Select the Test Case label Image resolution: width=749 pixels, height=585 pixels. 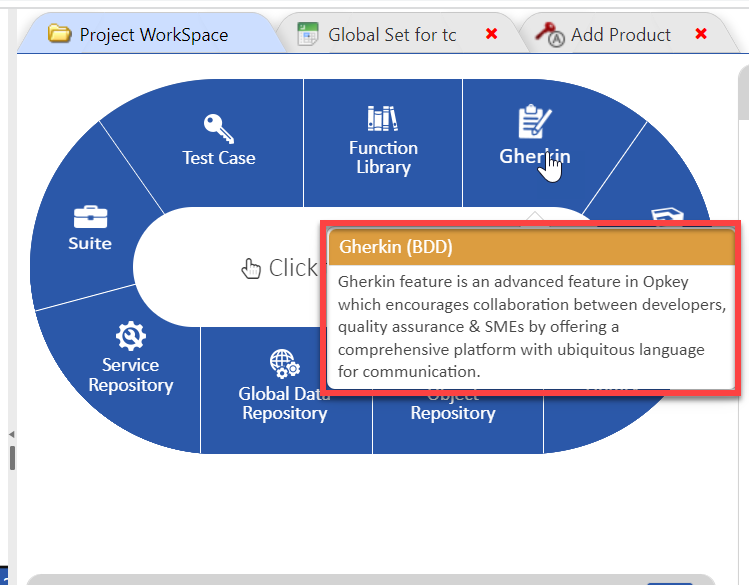pos(219,158)
